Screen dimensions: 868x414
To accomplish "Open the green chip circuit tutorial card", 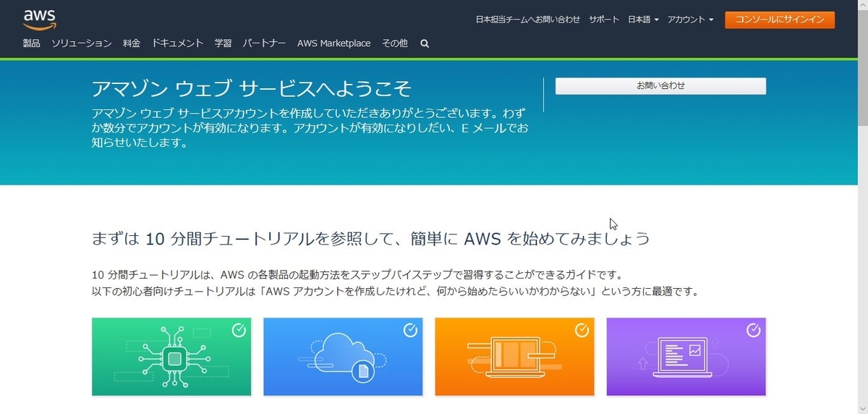I will coord(171,357).
